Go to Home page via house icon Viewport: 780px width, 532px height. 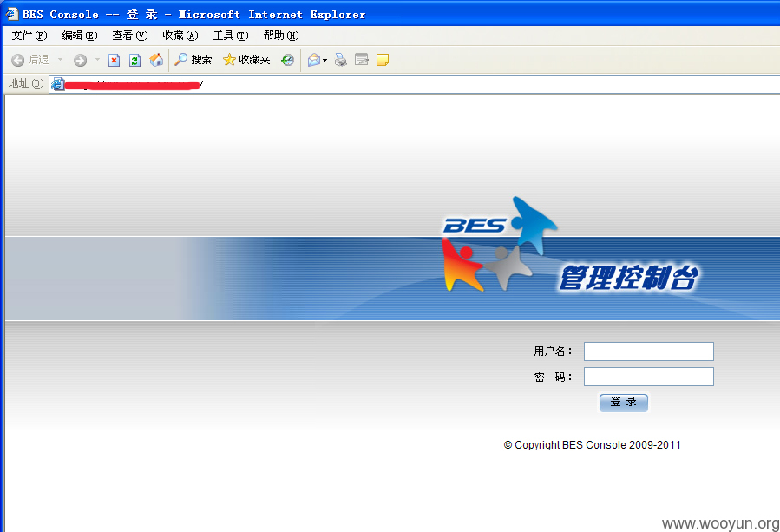[x=156, y=60]
